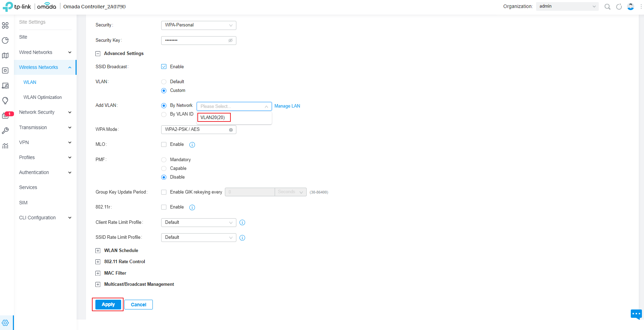Select PMF Disable option
Image resolution: width=644 pixels, height=330 pixels.
pyautogui.click(x=164, y=177)
